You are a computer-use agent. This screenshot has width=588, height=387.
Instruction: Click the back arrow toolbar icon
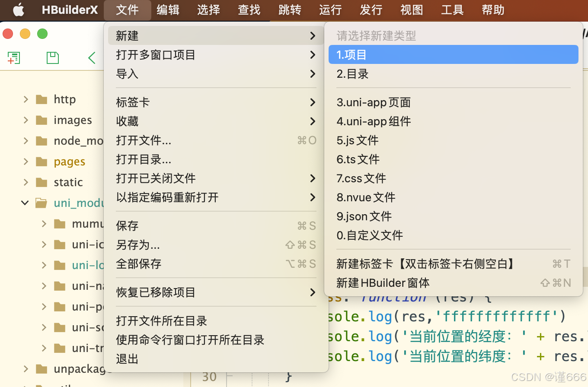pyautogui.click(x=92, y=58)
